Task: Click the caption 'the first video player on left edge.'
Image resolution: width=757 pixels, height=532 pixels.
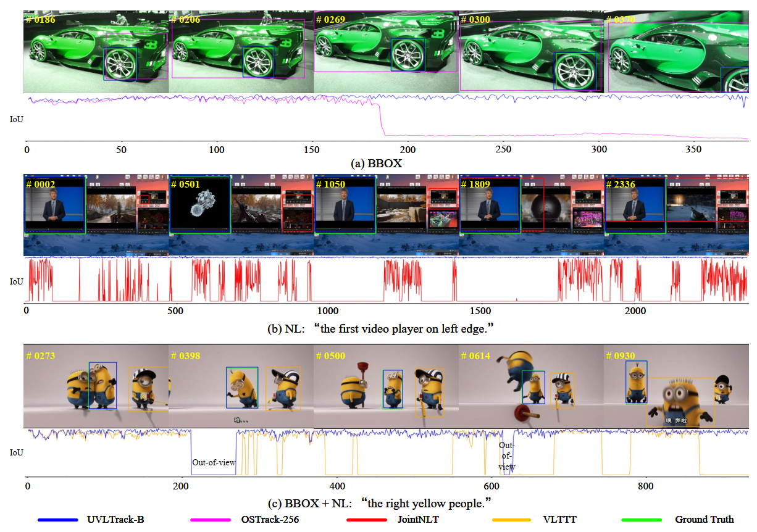Action: pyautogui.click(x=405, y=329)
